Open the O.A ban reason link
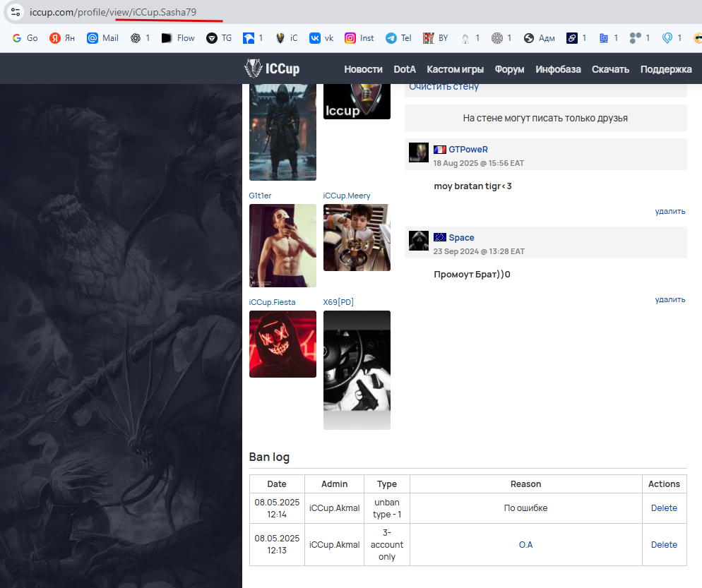This screenshot has width=702, height=588. (525, 545)
